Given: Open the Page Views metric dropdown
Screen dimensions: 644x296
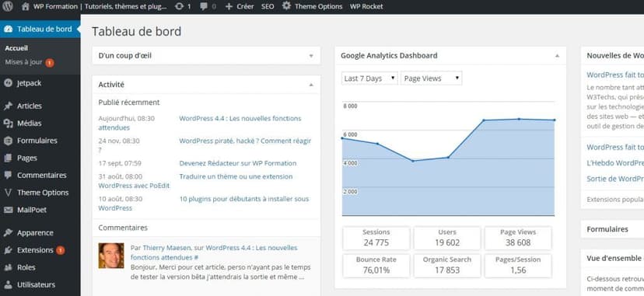Looking at the screenshot, I should coord(431,78).
